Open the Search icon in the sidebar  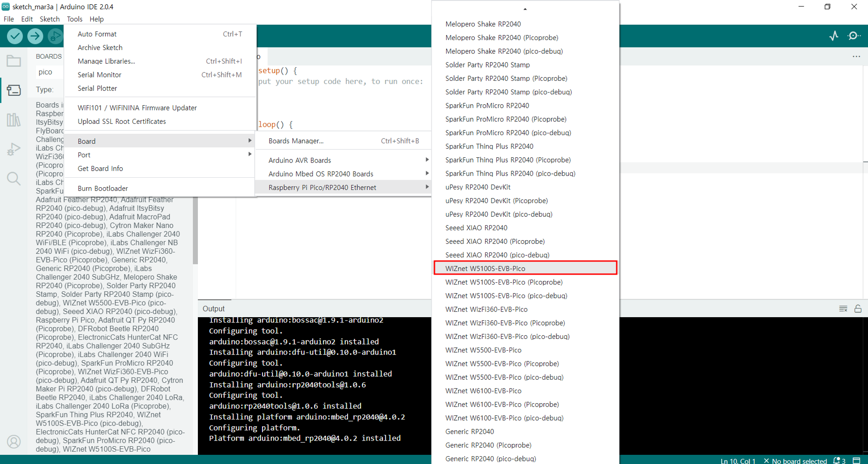pos(14,179)
